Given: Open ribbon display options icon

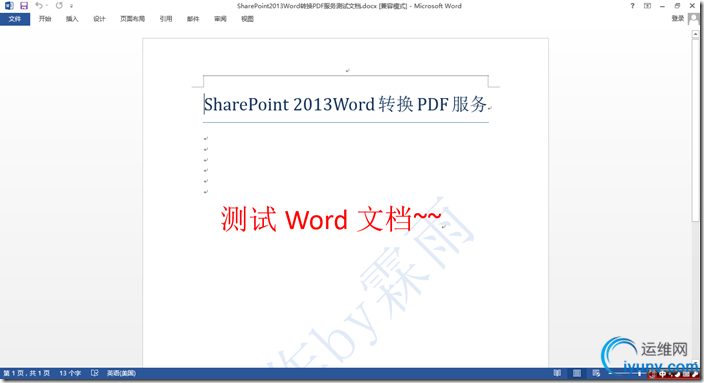Looking at the screenshot, I should [x=647, y=6].
